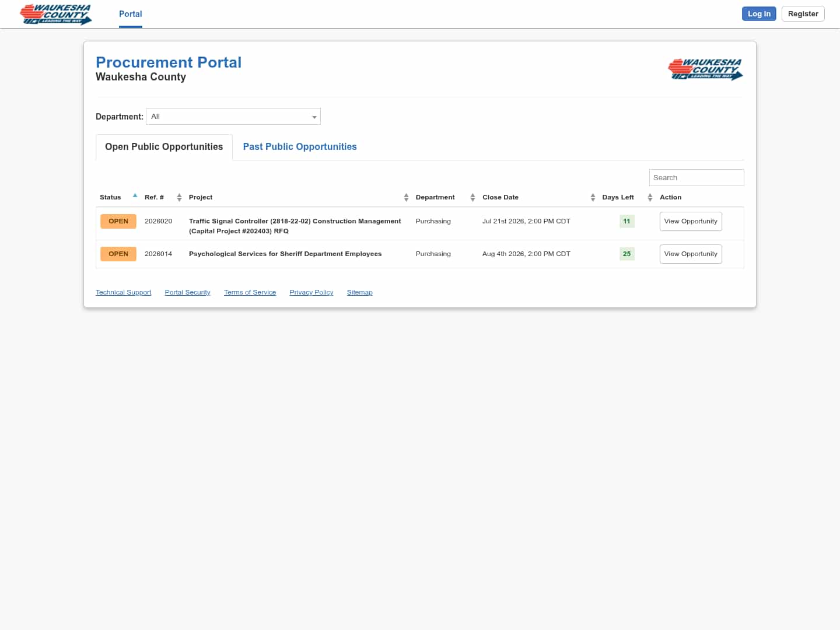Sort by Days Left column arrows
Image resolution: width=840 pixels, height=630 pixels.
650,197
